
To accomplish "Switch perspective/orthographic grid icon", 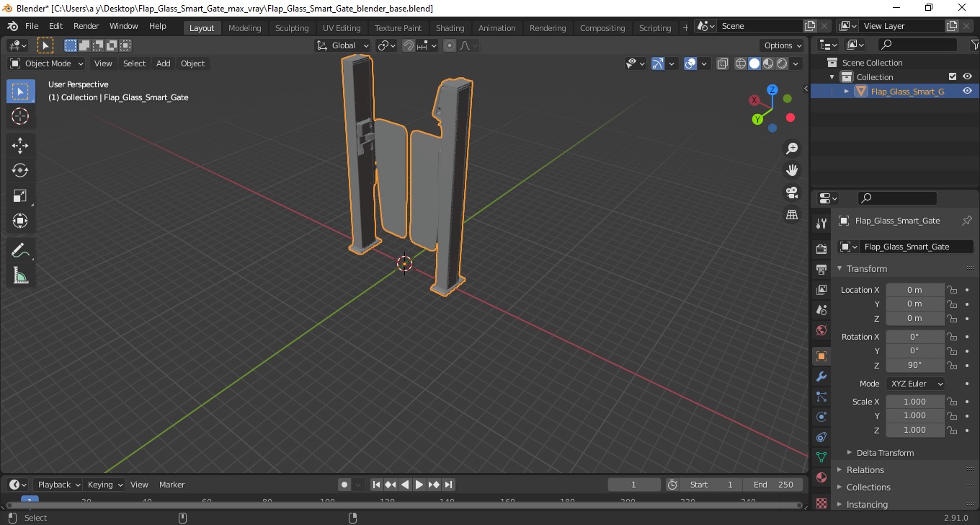I will coord(792,215).
